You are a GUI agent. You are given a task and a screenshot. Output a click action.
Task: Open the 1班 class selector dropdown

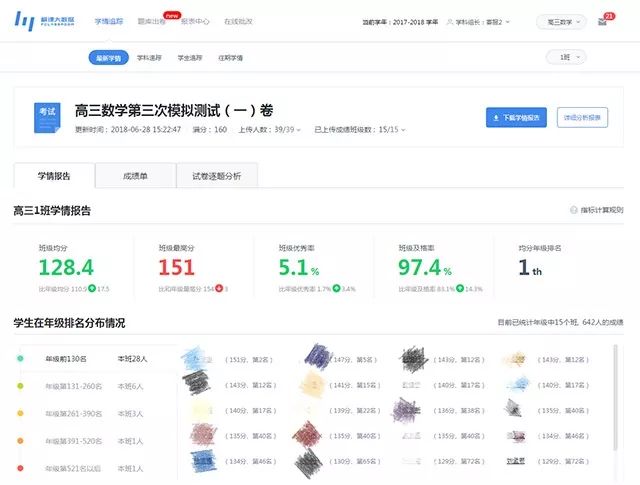point(566,57)
